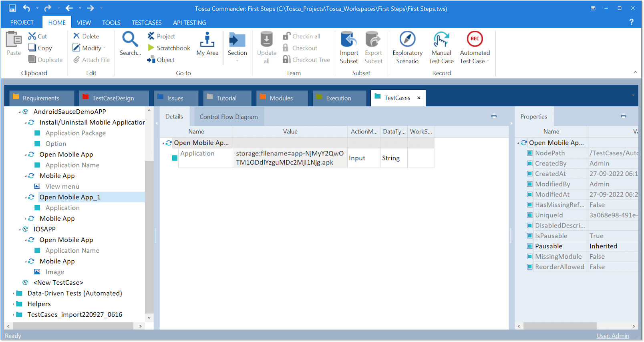The height and width of the screenshot is (342, 644).
Task: Start a Manual Test Case recording
Action: click(441, 39)
